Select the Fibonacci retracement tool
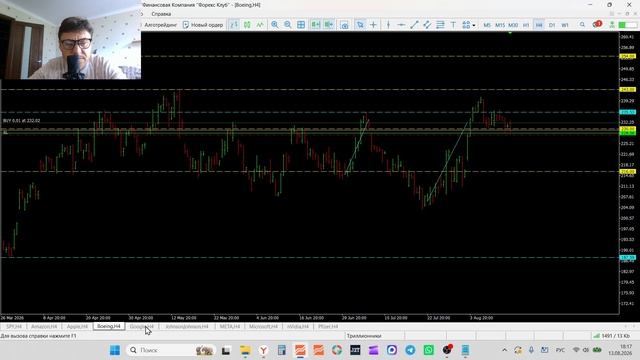This screenshot has height=360, width=640. click(440, 25)
